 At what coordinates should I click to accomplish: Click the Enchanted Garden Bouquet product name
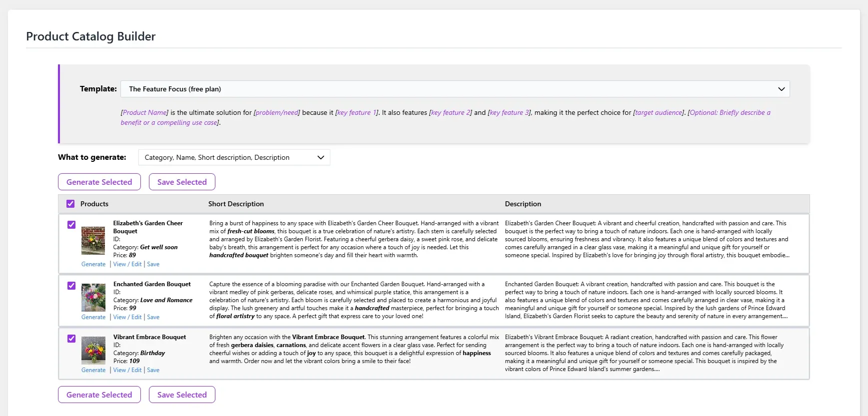coord(152,284)
